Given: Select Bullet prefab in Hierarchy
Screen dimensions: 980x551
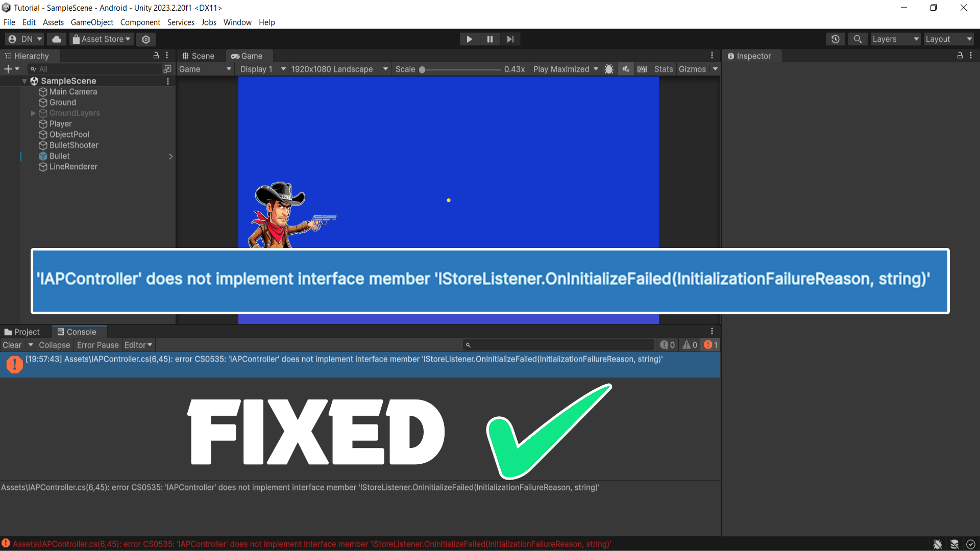Looking at the screenshot, I should [60, 156].
